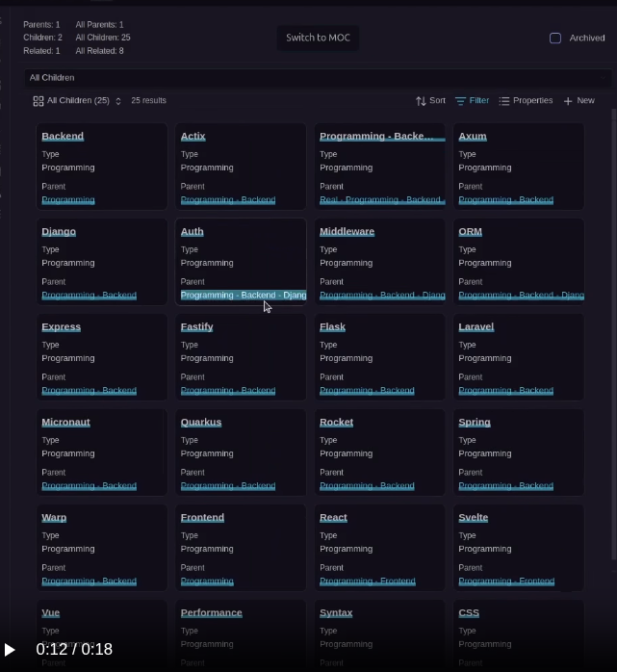This screenshot has width=617, height=672.
Task: Open the Auth card title
Action: tap(192, 232)
